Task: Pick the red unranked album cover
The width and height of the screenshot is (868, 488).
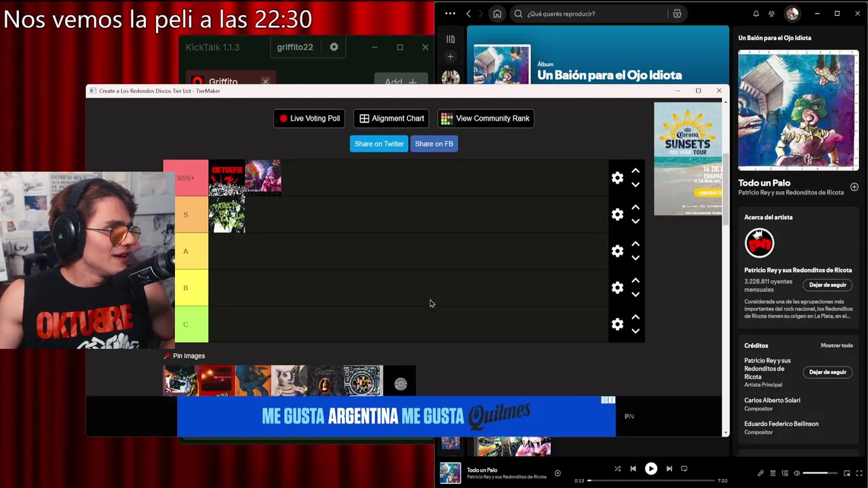Action: [216, 380]
